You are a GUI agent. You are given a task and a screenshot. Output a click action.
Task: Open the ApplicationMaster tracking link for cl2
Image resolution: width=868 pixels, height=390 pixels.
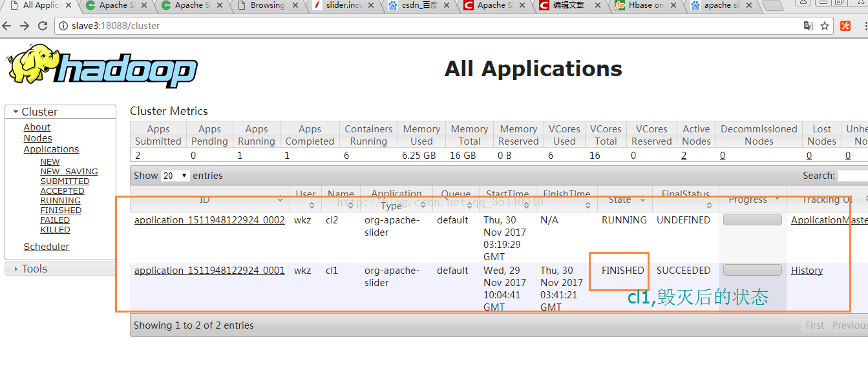coord(829,220)
